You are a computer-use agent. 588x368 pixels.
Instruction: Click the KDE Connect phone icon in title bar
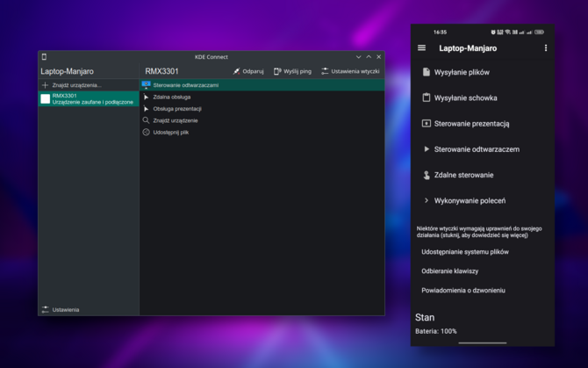[x=44, y=56]
